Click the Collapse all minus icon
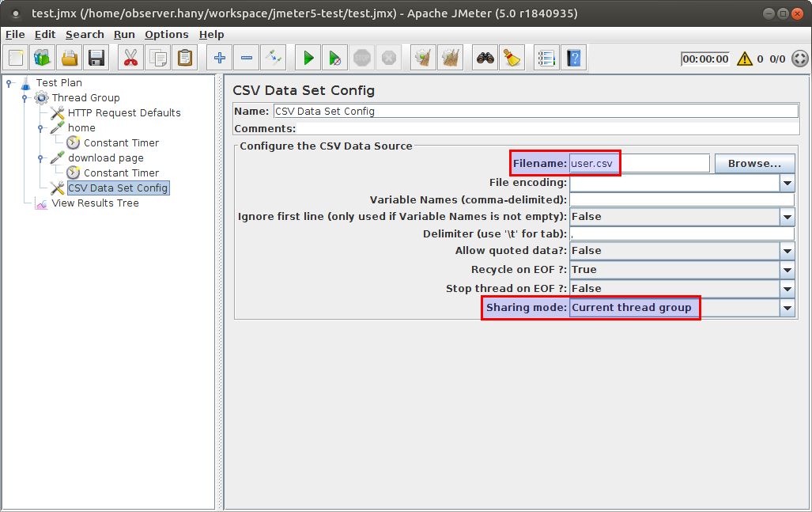 click(247, 58)
